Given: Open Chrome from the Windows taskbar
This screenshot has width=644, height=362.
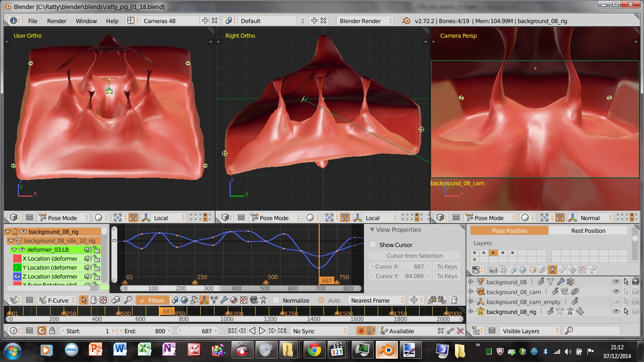Looking at the screenshot, I should tap(314, 350).
